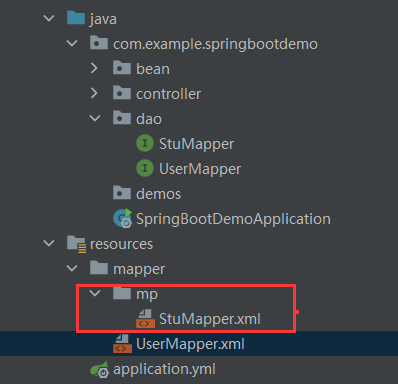
Task: Click the UserMapper interface icon
Action: pos(145,169)
